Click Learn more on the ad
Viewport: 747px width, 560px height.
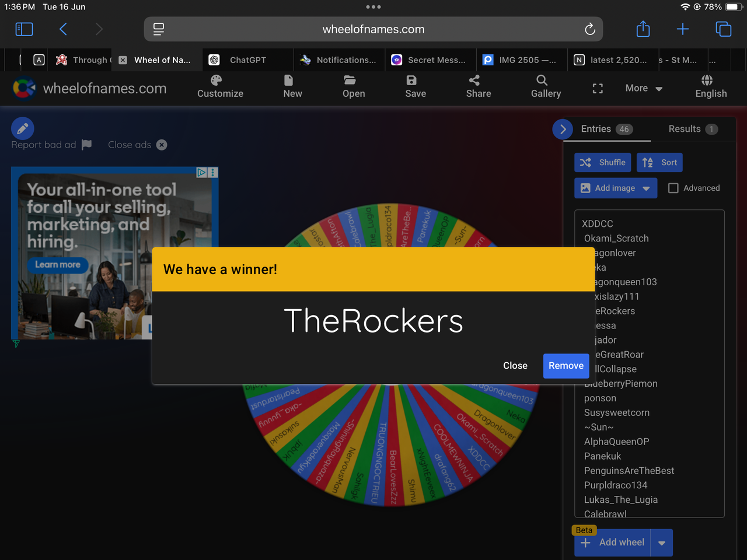pyautogui.click(x=57, y=265)
